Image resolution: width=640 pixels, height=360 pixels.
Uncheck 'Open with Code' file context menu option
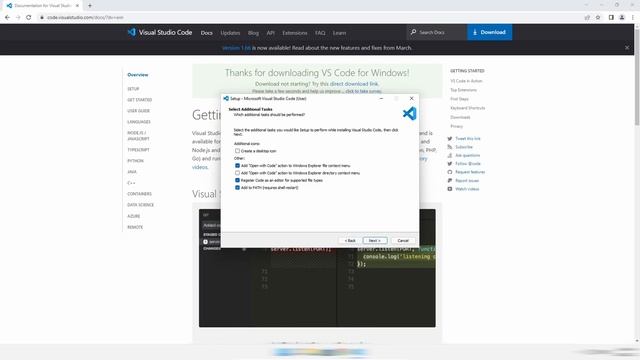point(237,166)
